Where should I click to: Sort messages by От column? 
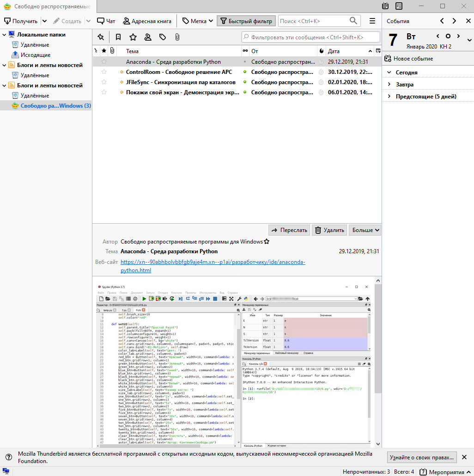283,51
